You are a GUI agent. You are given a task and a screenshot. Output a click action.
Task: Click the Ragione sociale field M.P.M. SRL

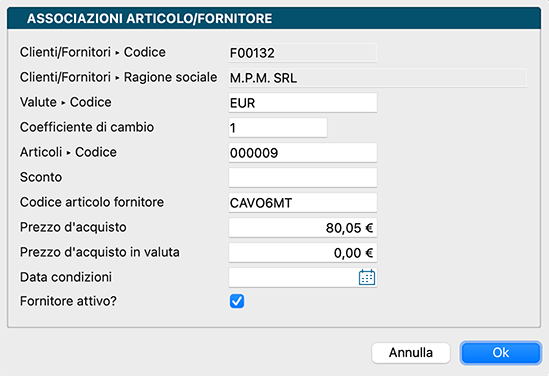(378, 78)
